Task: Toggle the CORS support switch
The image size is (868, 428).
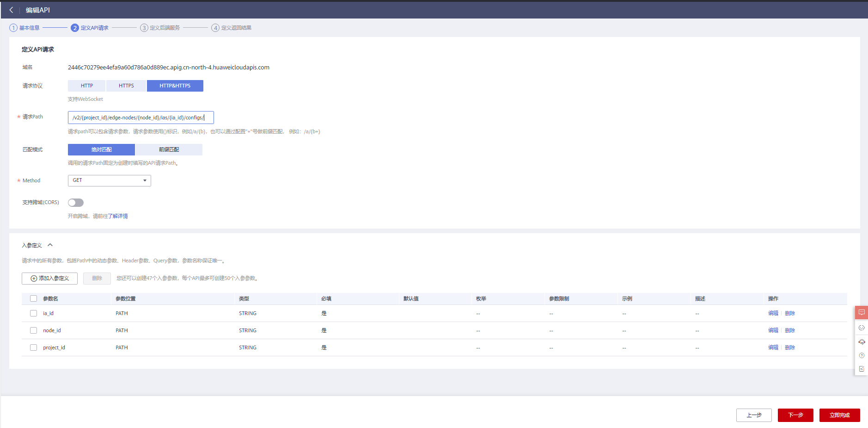Action: (x=76, y=203)
